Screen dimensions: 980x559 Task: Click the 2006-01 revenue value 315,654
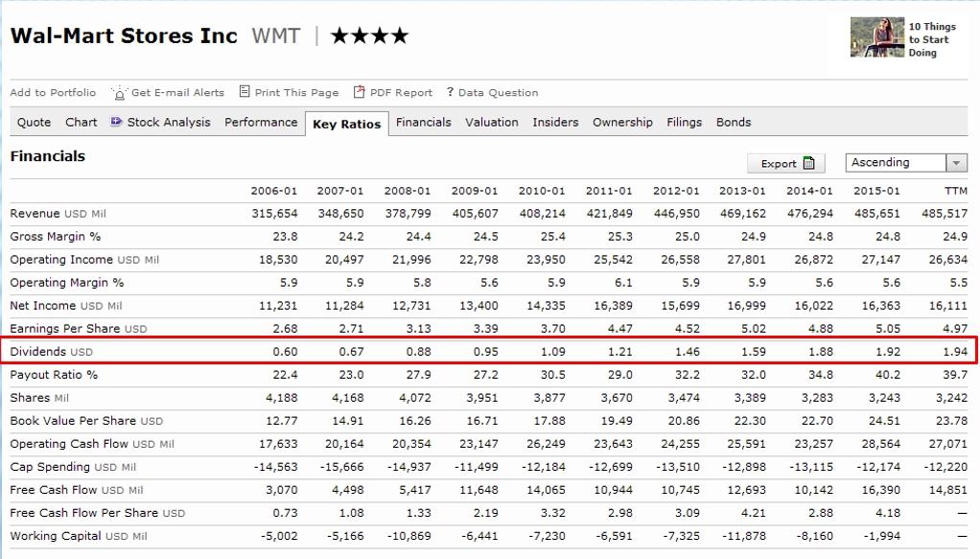(274, 214)
